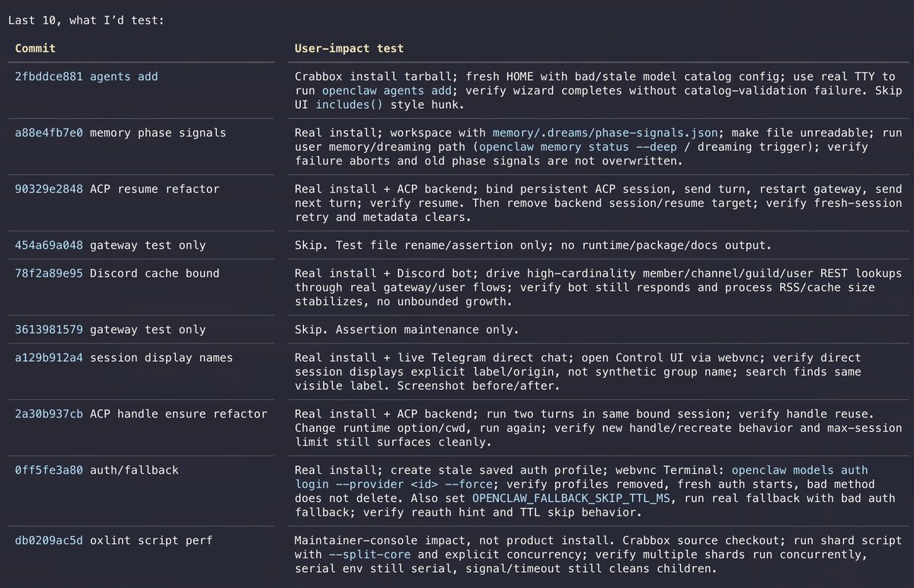Click the User-impact test column header

click(x=349, y=48)
